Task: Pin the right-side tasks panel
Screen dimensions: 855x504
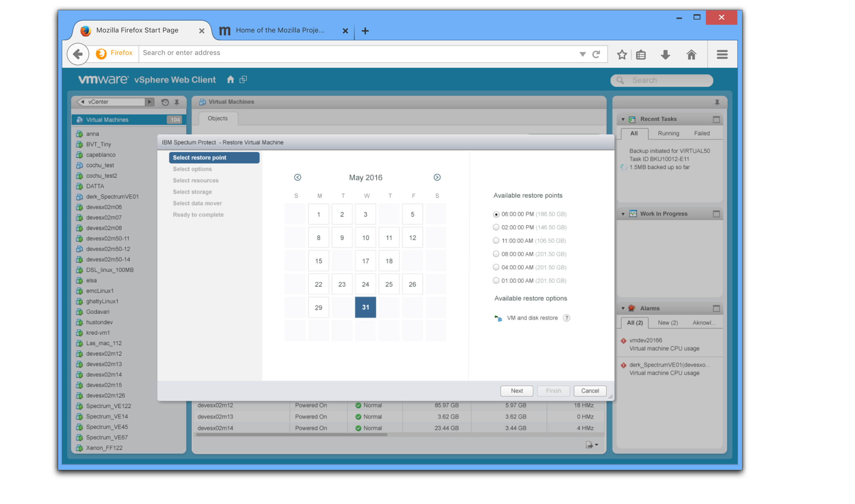Action: tap(717, 102)
